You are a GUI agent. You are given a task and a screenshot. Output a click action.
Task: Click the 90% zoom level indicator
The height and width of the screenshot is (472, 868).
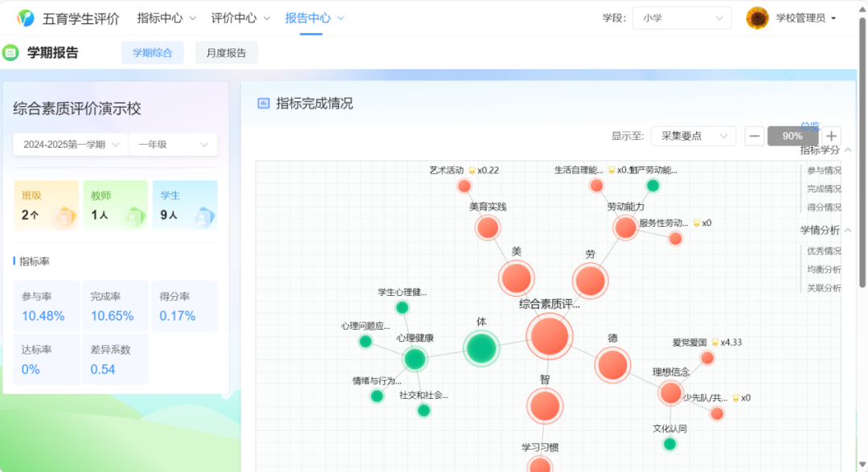click(792, 136)
